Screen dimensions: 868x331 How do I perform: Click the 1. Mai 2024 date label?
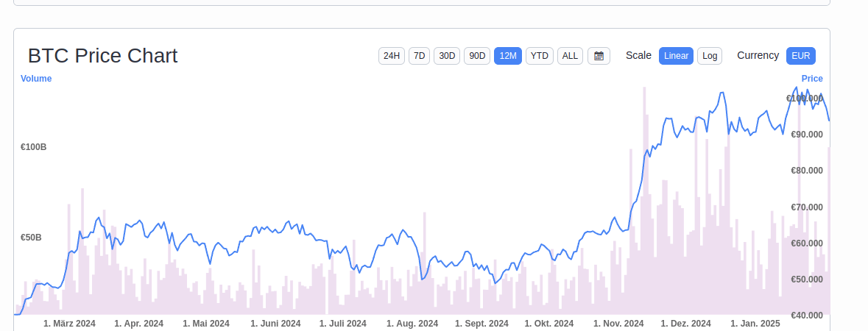[x=206, y=323]
